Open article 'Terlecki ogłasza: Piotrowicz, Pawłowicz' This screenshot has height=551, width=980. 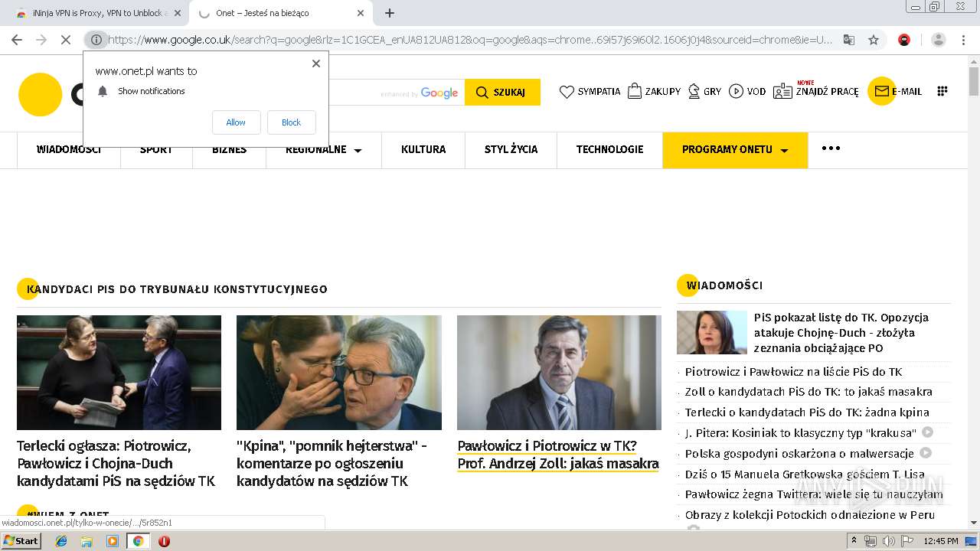click(x=116, y=463)
